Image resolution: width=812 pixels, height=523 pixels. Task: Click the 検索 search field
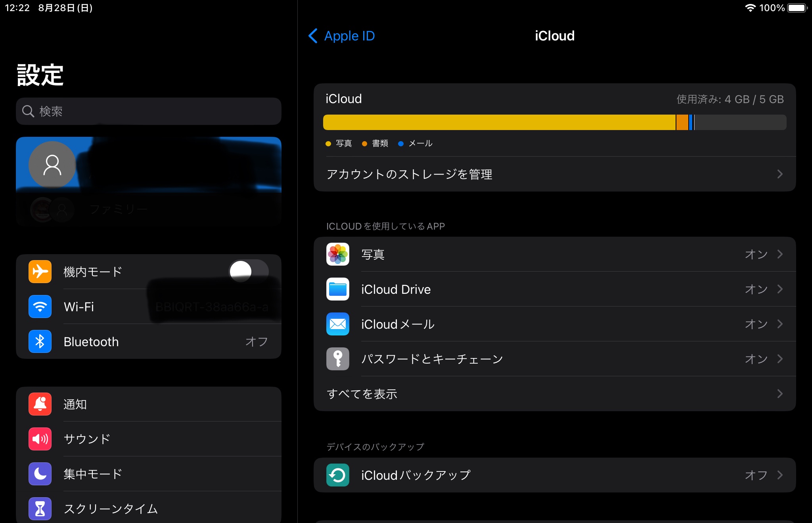click(x=149, y=111)
